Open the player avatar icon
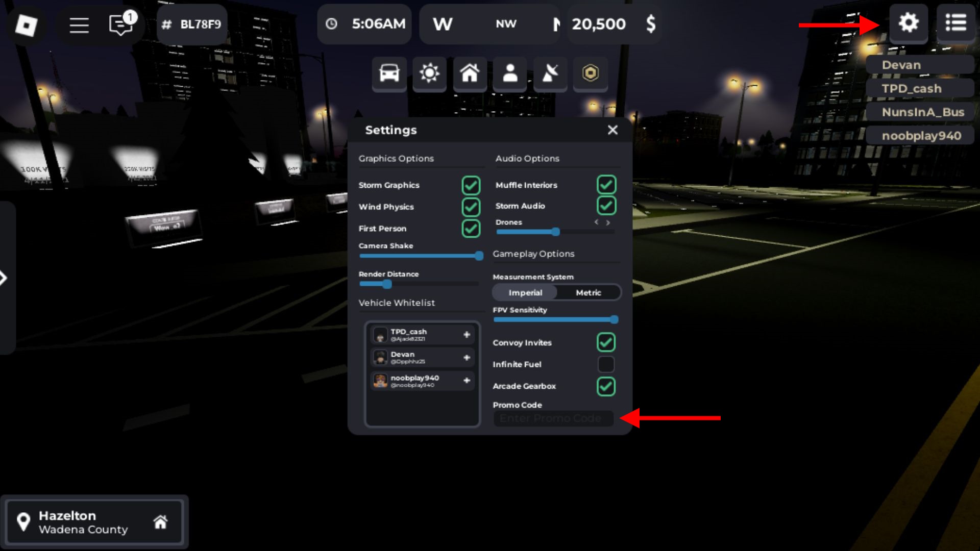This screenshot has width=980, height=551. coord(510,73)
